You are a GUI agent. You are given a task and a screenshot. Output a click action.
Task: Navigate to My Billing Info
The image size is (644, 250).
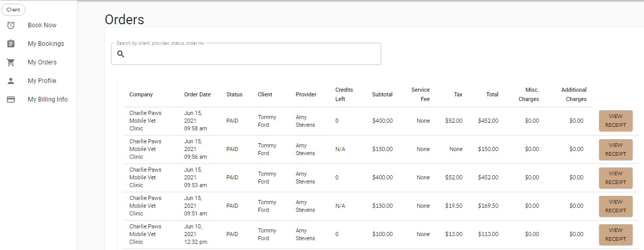pos(48,99)
